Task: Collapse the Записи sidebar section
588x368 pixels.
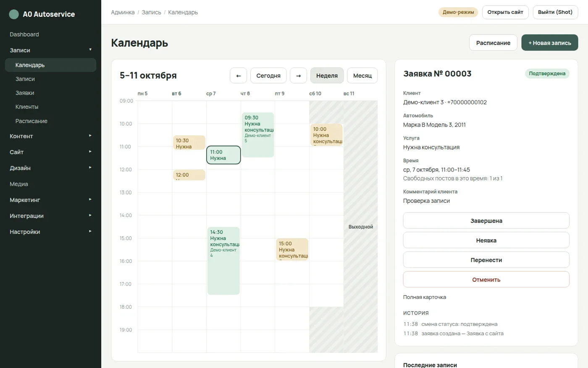Action: pos(50,50)
